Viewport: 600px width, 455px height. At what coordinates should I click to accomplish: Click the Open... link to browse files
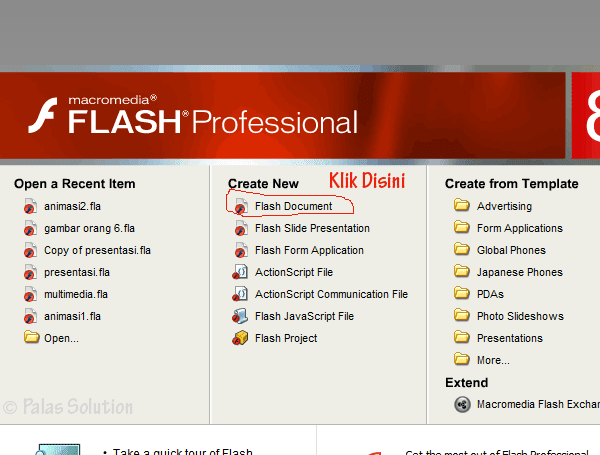click(61, 339)
